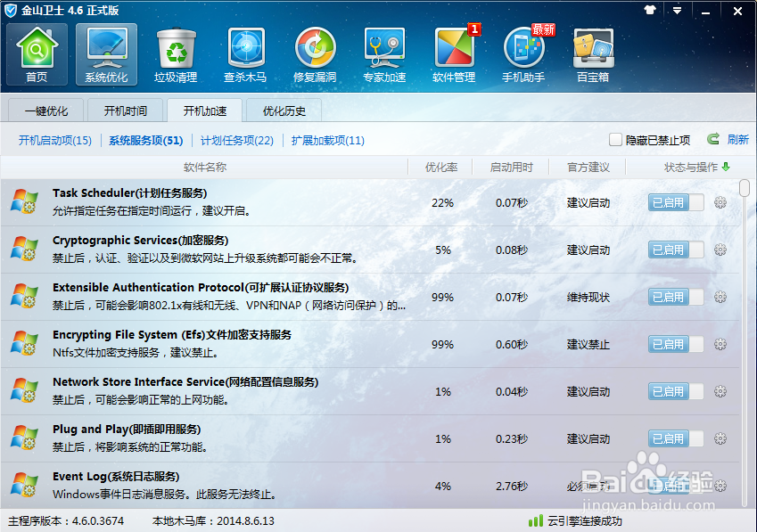Click 维持现状 advice text
Viewport: 757px width, 532px height.
coord(588,297)
